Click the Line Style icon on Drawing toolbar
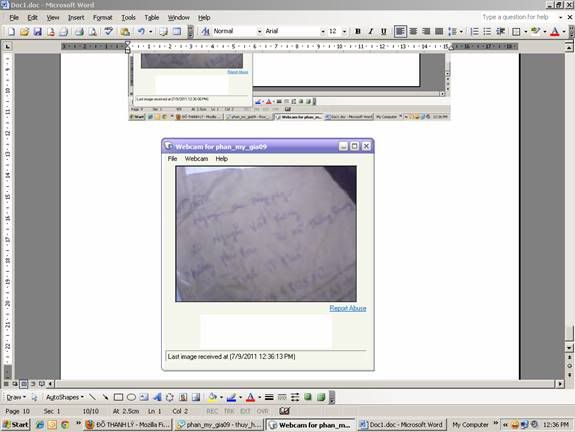This screenshot has height=432, width=575. pyautogui.click(x=269, y=397)
